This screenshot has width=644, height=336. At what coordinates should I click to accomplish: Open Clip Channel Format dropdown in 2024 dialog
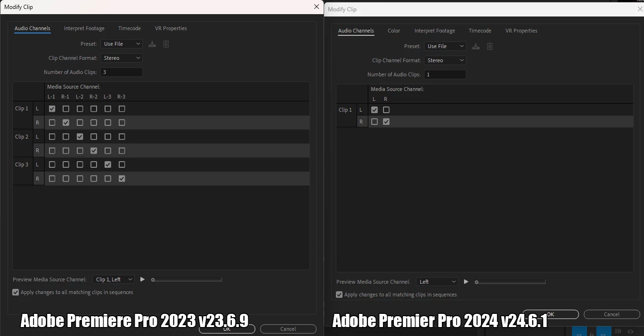pyautogui.click(x=445, y=60)
